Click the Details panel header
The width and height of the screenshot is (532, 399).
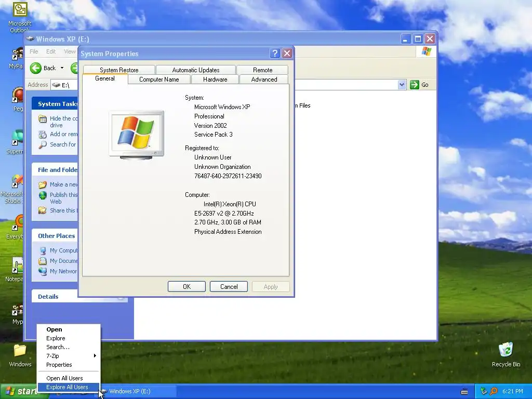pyautogui.click(x=79, y=296)
